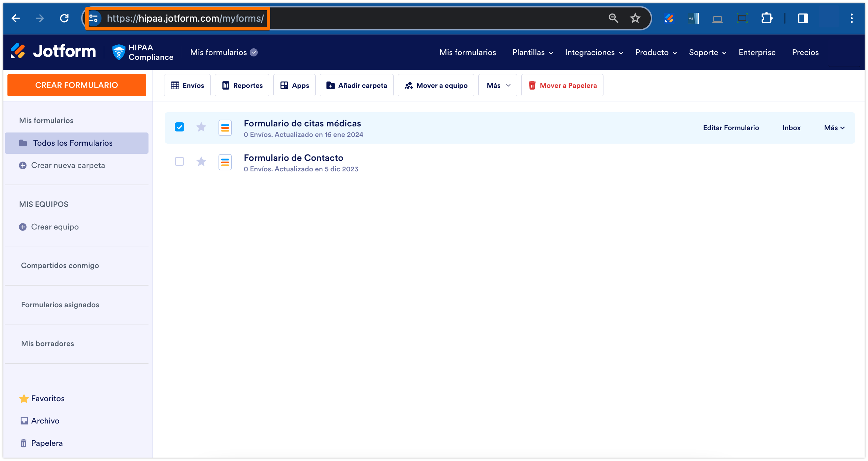This screenshot has height=461, width=868.
Task: Open Favoritos in sidebar
Action: point(42,398)
